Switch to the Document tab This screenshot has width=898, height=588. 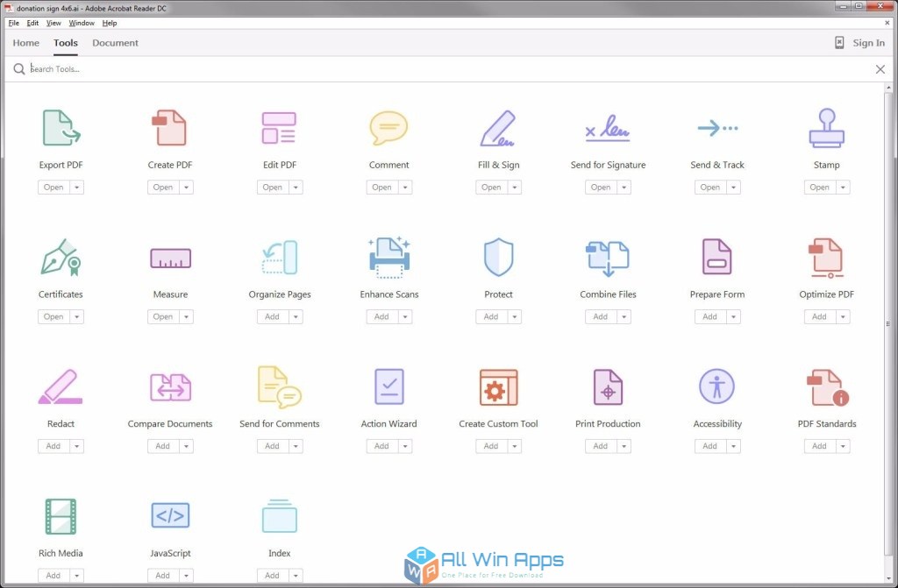pyautogui.click(x=115, y=43)
